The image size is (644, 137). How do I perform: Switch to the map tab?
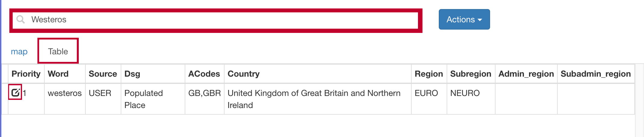[x=19, y=52]
